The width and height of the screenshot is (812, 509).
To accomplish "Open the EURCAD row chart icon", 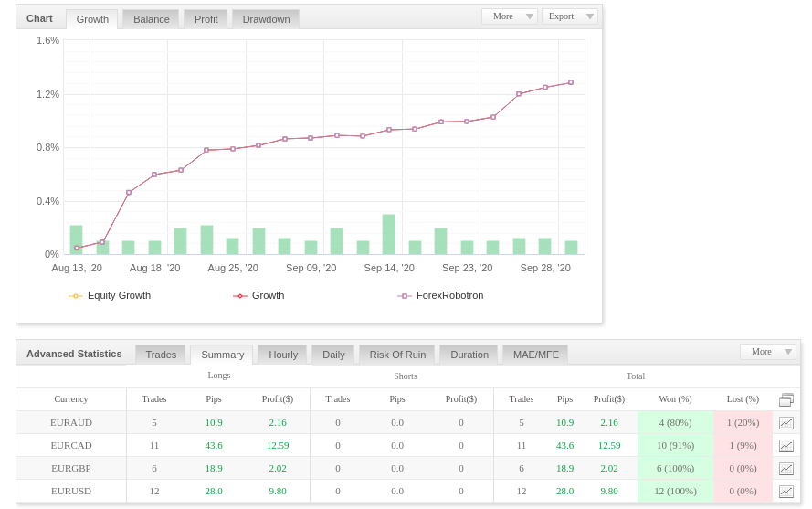I will [786, 446].
